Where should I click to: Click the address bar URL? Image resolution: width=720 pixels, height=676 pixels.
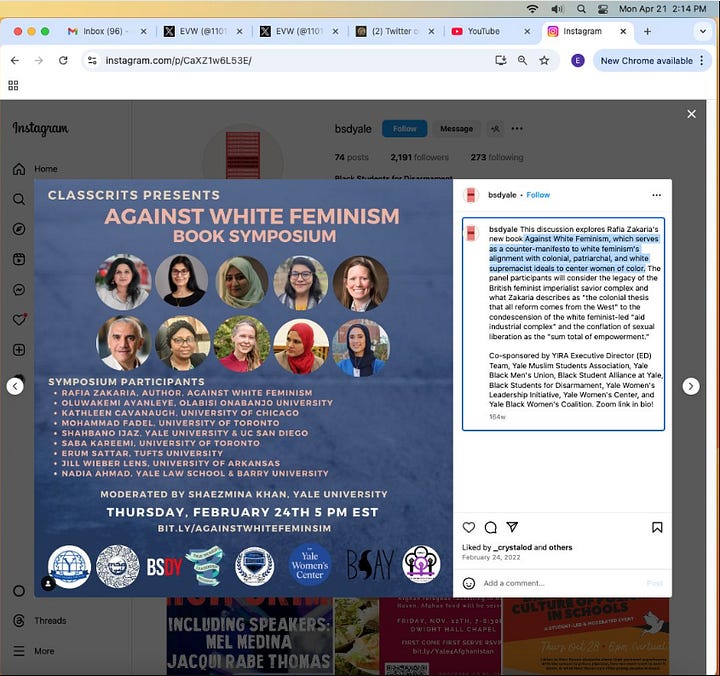[179, 61]
